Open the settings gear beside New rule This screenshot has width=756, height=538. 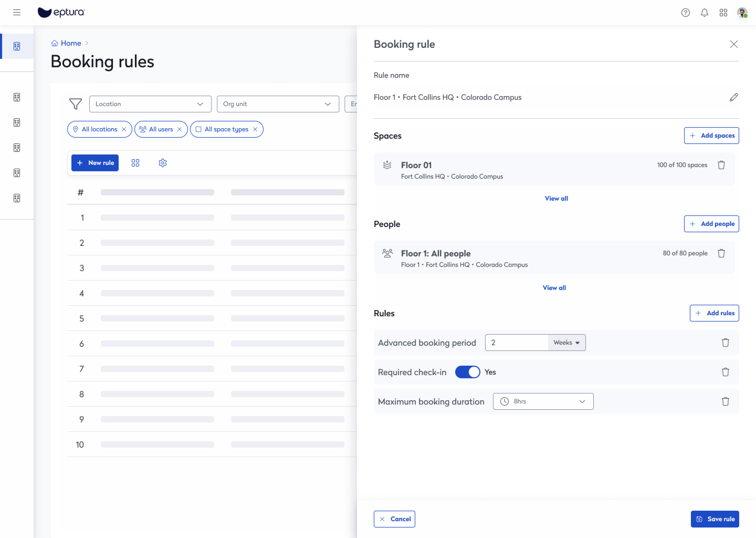coord(162,163)
